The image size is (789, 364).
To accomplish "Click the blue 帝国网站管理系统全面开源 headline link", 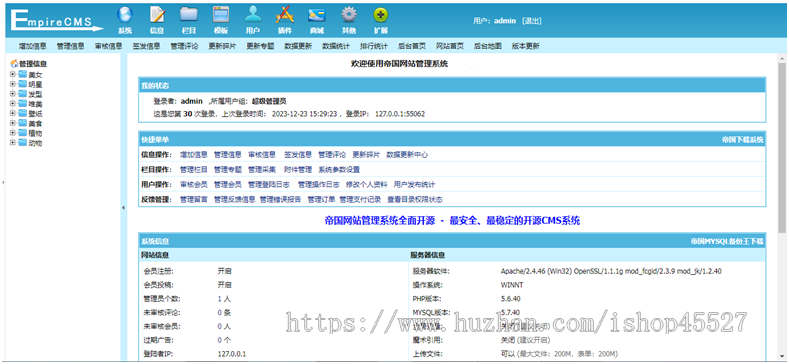I will tap(452, 221).
